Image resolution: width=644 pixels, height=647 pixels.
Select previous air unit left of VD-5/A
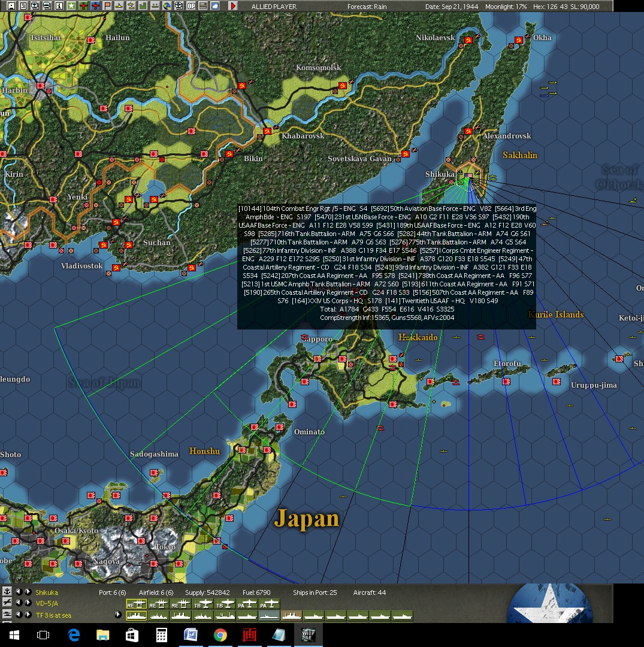(19, 603)
